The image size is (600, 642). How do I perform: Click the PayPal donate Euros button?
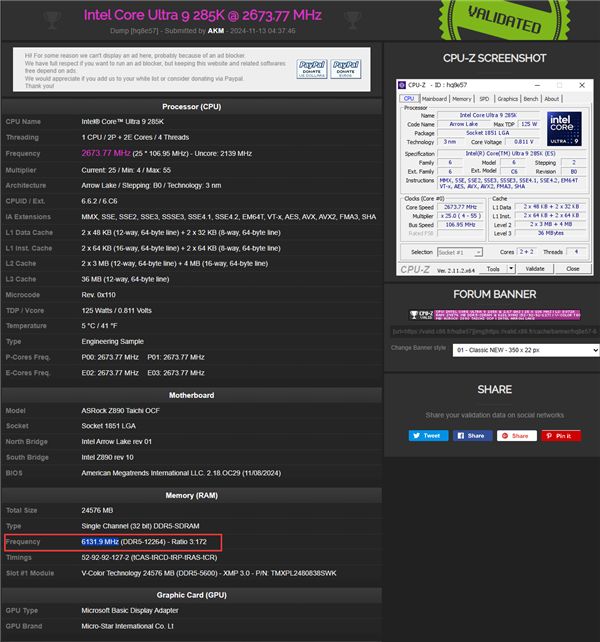click(x=346, y=69)
